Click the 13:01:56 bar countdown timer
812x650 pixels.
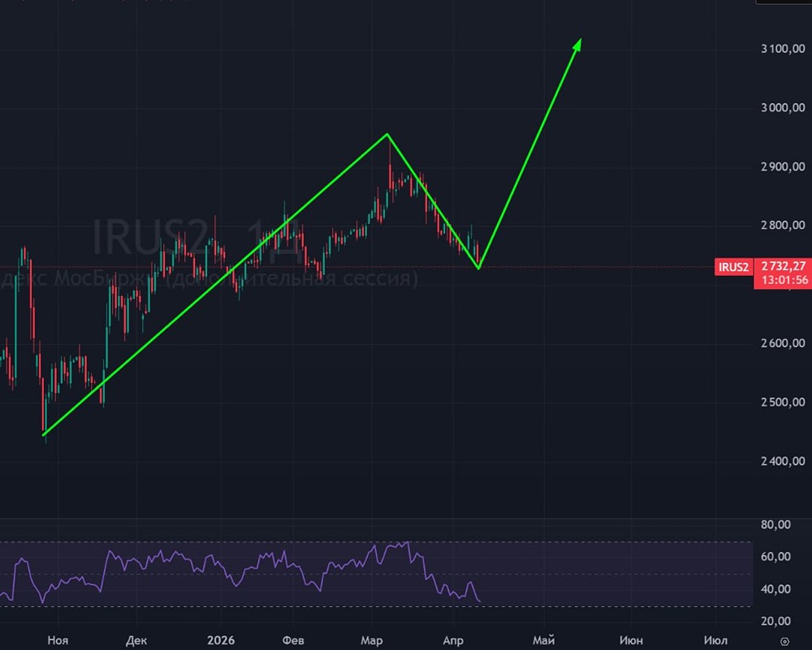784,280
